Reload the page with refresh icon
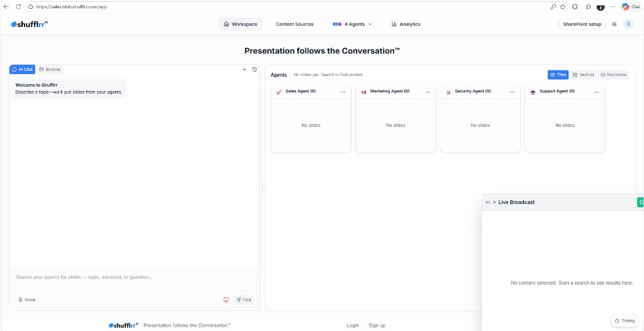This screenshot has height=331, width=644. click(18, 7)
